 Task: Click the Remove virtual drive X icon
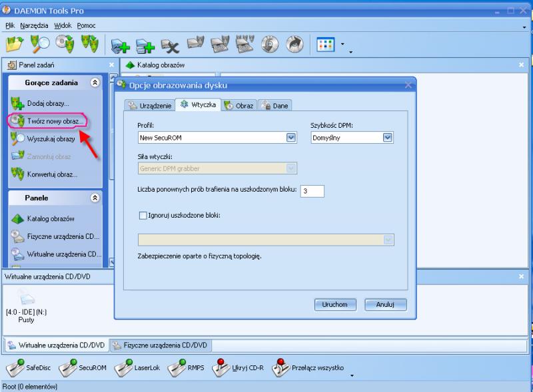(x=170, y=45)
